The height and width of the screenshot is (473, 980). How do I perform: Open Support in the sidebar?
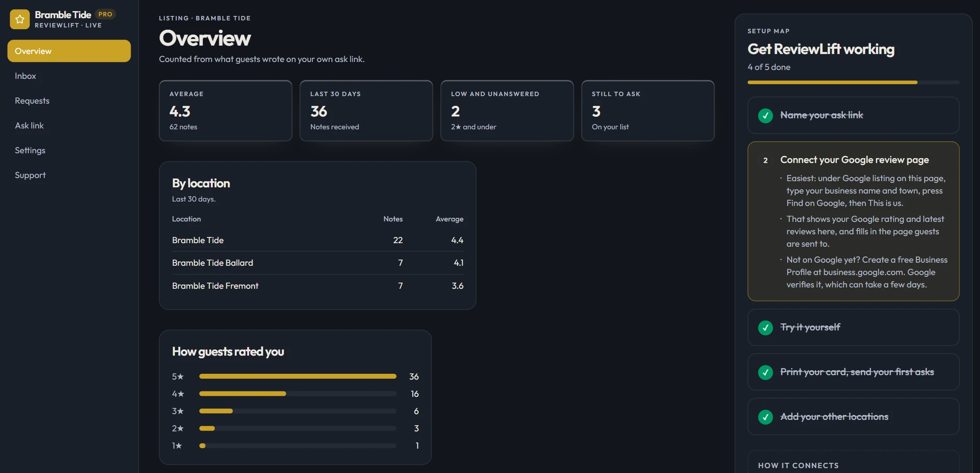(69, 175)
